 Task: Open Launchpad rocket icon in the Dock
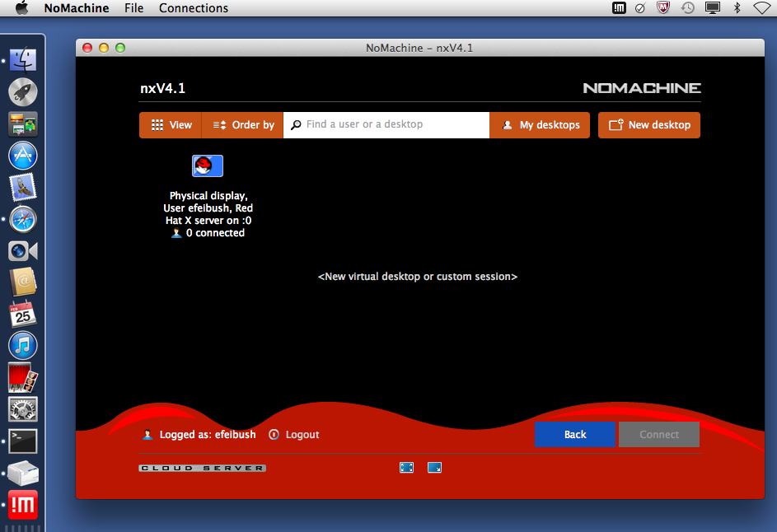[x=23, y=92]
